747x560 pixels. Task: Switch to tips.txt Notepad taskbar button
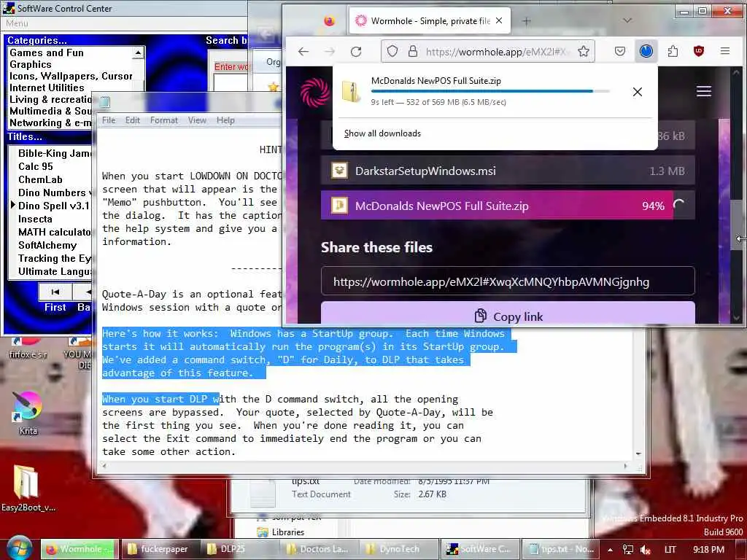[560, 549]
